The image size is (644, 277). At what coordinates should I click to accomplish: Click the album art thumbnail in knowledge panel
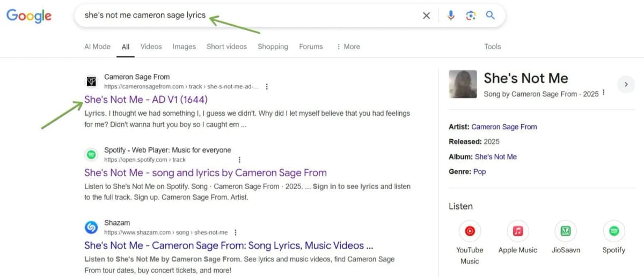[x=463, y=84]
